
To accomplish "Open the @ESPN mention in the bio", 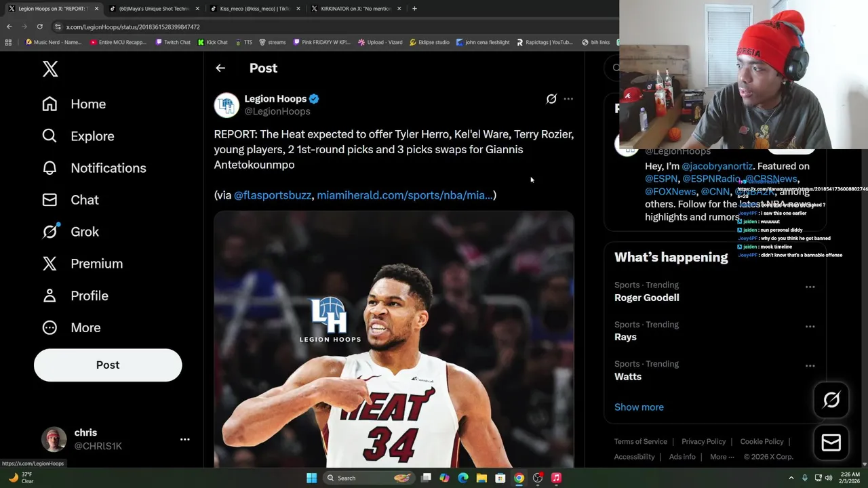I will point(661,179).
